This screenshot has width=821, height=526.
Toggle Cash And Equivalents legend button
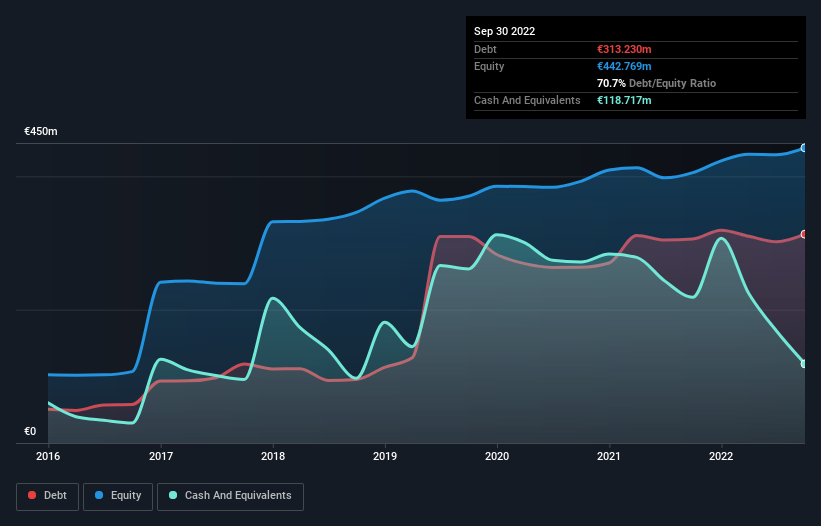click(x=230, y=496)
